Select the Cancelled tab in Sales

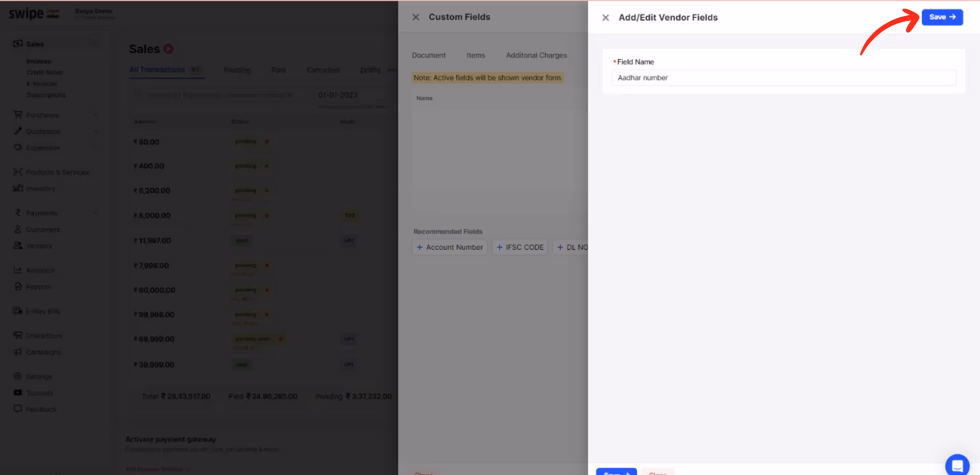coord(323,70)
